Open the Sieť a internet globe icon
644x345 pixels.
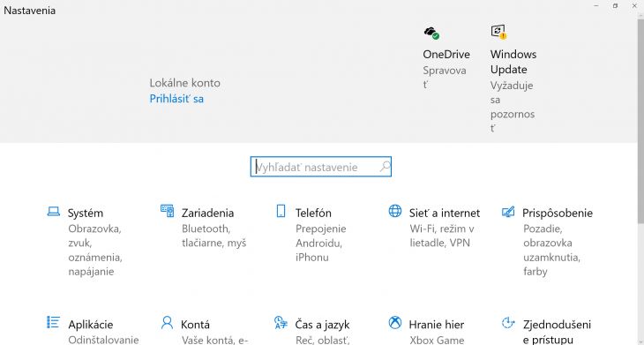point(395,211)
